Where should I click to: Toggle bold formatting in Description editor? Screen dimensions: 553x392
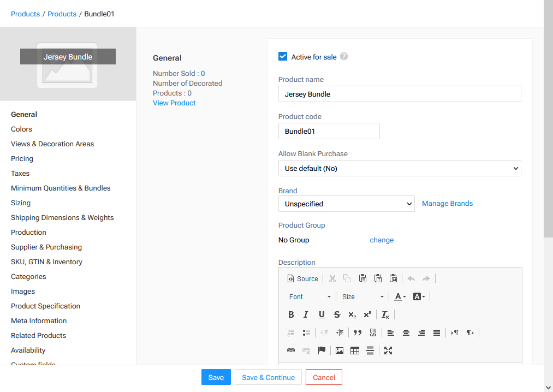point(291,314)
